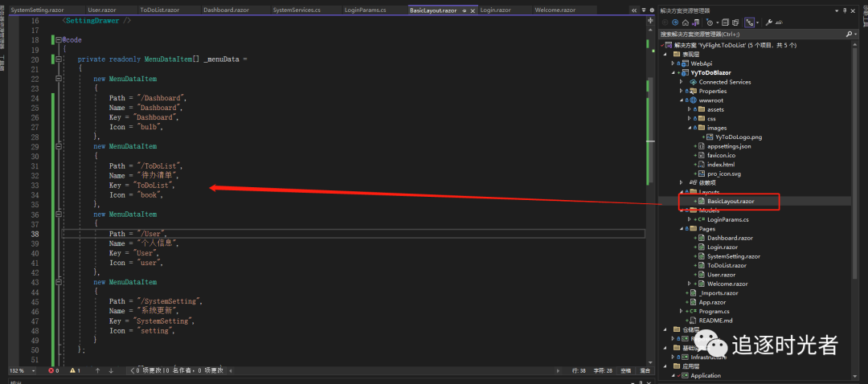Image resolution: width=868 pixels, height=384 pixels.
Task: Select Login.razor under Pages folder
Action: (x=723, y=247)
